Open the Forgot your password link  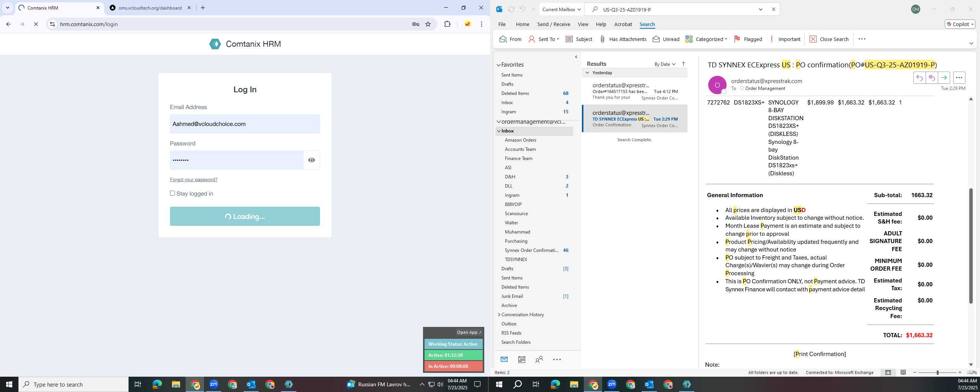(x=194, y=179)
